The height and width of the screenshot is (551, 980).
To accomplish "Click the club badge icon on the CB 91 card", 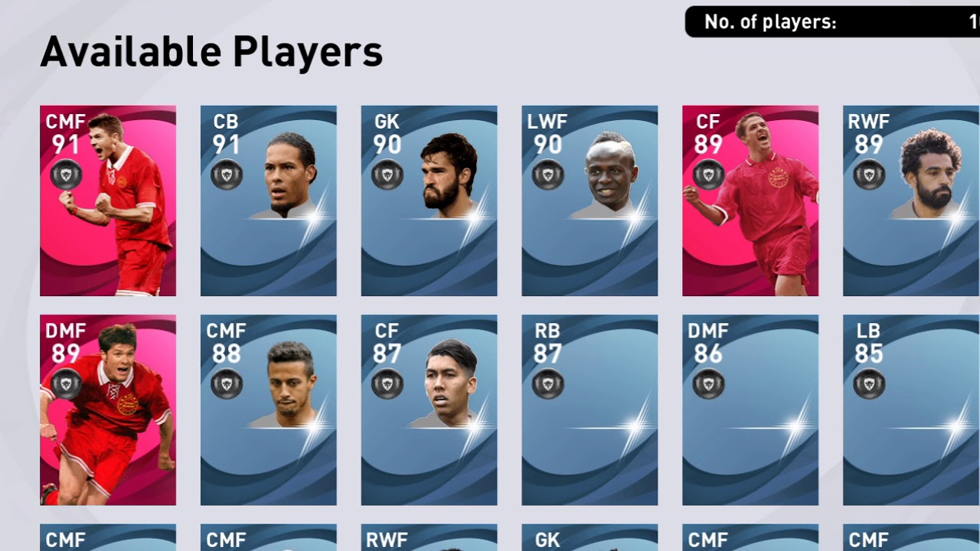I will (227, 174).
